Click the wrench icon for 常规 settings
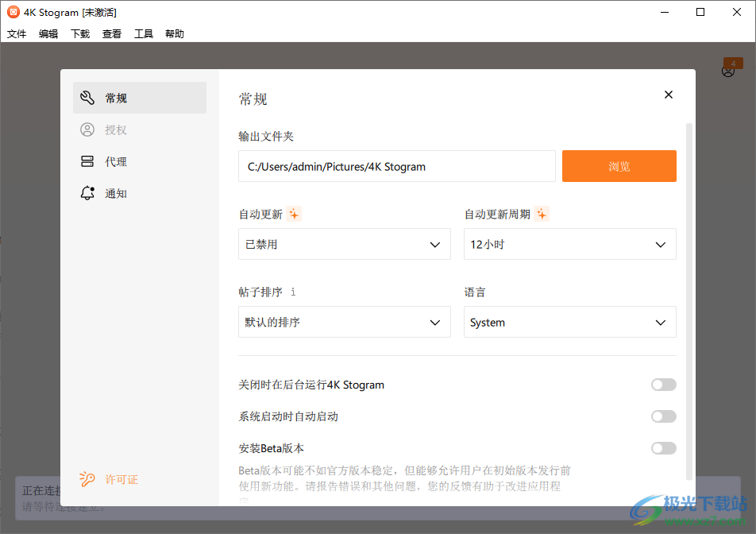Screen dimensions: 756x534 [87, 98]
